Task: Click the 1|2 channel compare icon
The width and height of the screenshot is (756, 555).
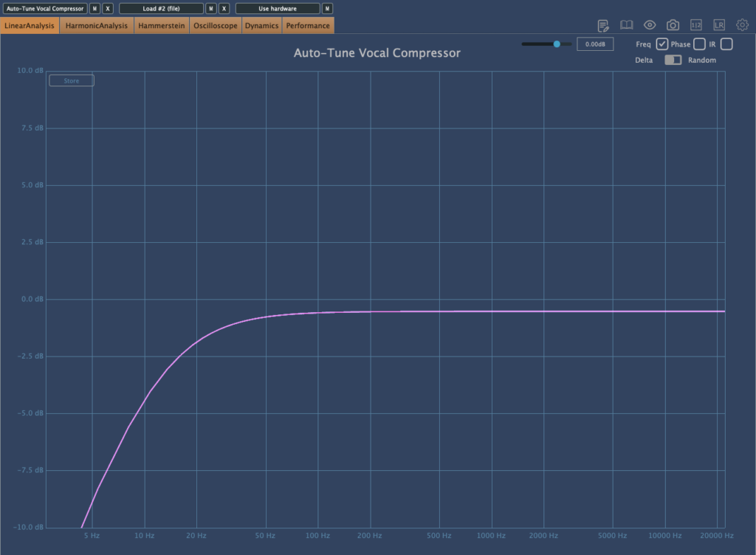Action: pyautogui.click(x=695, y=25)
